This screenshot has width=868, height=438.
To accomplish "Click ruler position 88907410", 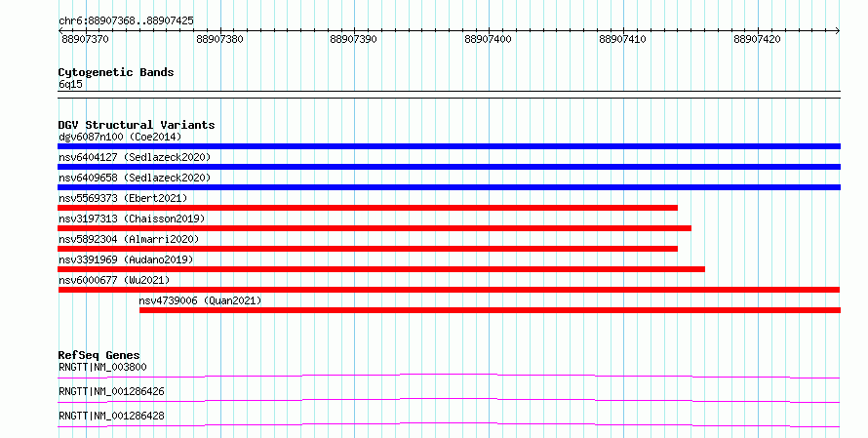I will 623,39.
